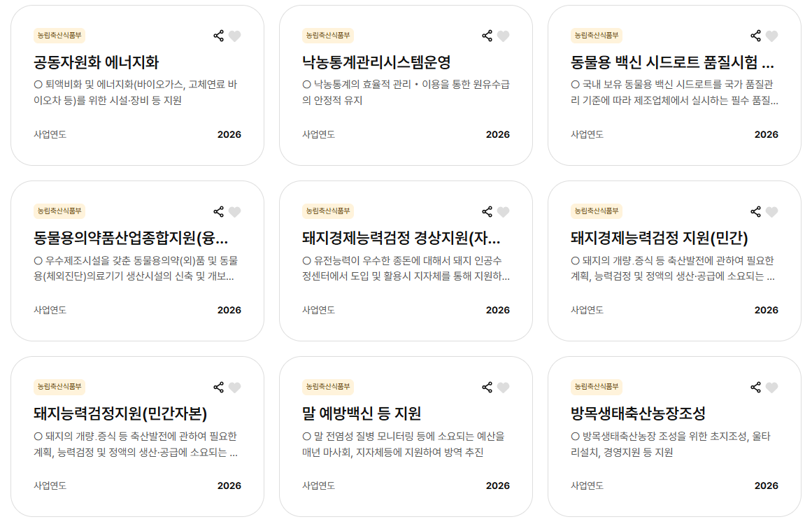This screenshot has height=524, width=812.
Task: Open 낙농통계관리시스템운영 program title
Action: tap(376, 62)
